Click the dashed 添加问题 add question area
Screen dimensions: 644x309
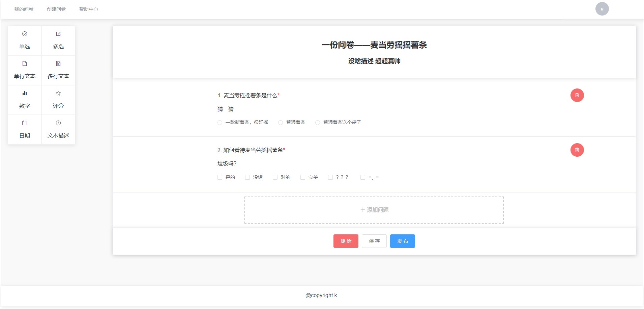pos(374,210)
